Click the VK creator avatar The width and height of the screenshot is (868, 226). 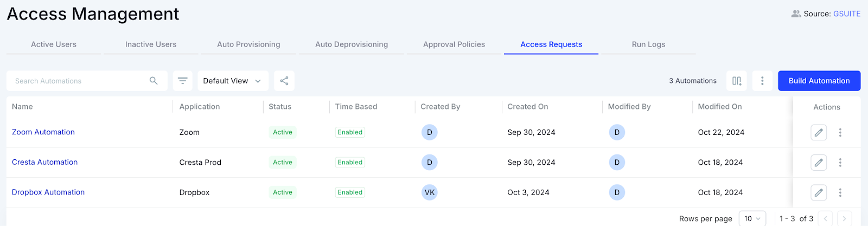coord(430,192)
